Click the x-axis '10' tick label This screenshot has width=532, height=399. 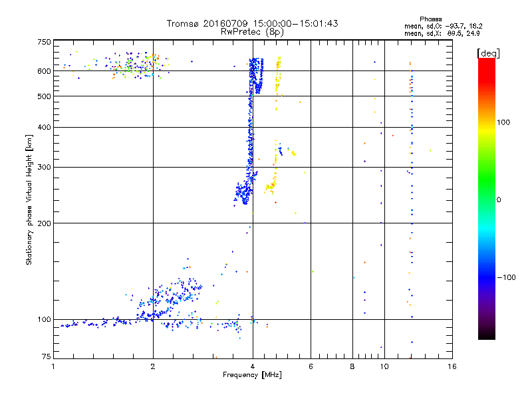(x=384, y=366)
